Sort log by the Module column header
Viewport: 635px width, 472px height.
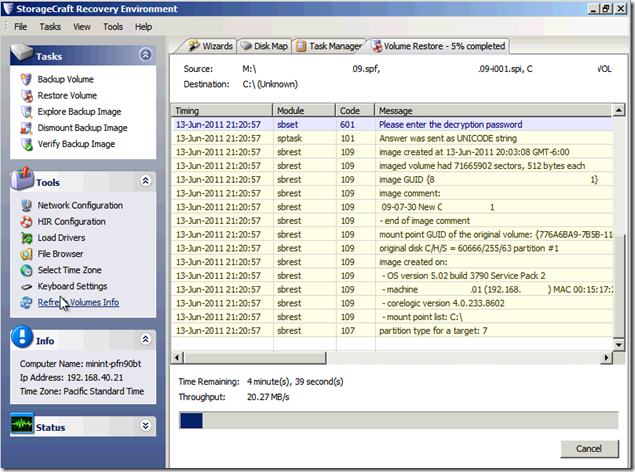[304, 111]
